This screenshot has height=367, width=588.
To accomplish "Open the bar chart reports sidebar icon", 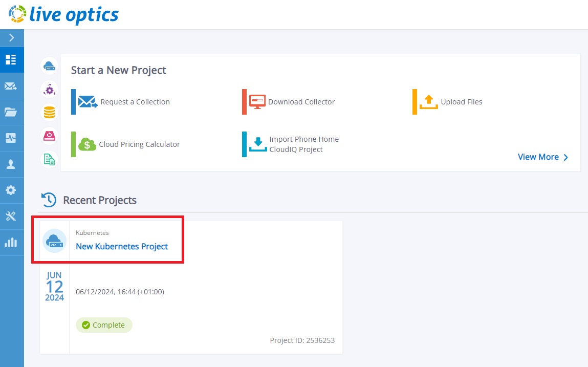I will (x=11, y=243).
